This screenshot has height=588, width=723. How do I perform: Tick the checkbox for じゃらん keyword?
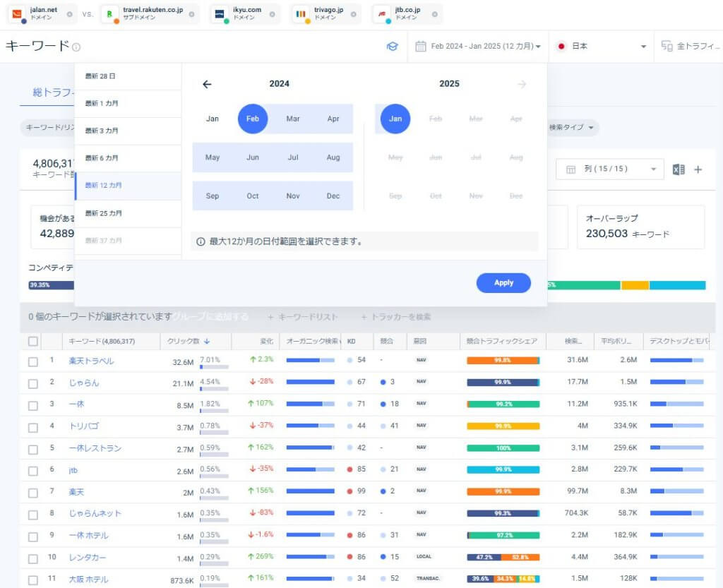coord(33,383)
